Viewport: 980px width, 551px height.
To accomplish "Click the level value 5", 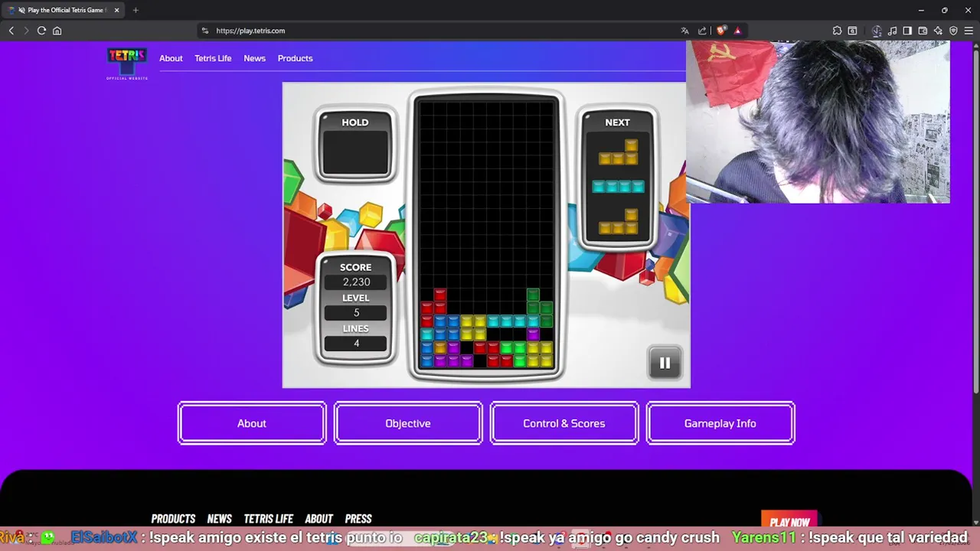I will point(356,313).
